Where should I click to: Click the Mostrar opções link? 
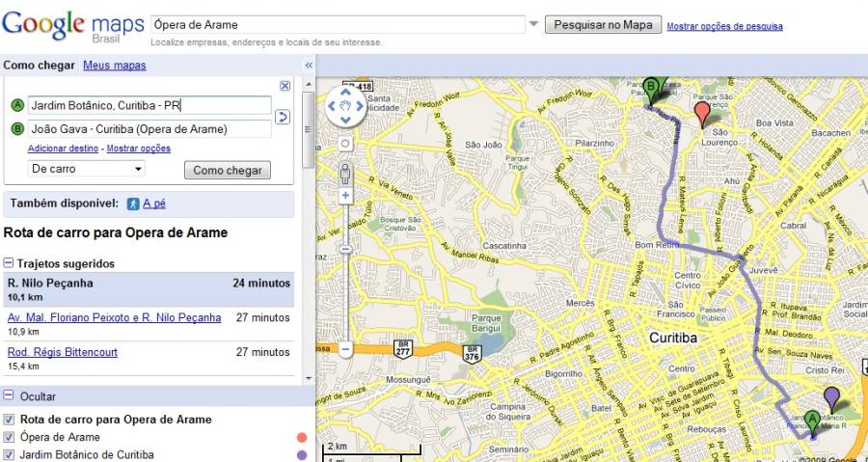[x=138, y=149]
